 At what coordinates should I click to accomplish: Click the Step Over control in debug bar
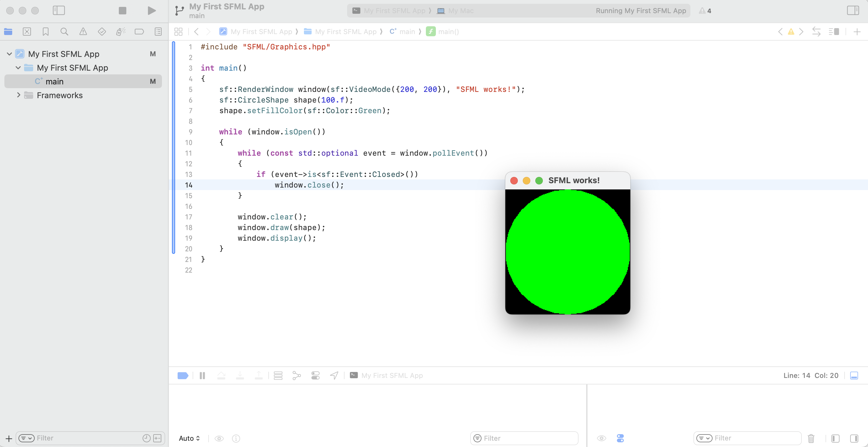tap(221, 375)
